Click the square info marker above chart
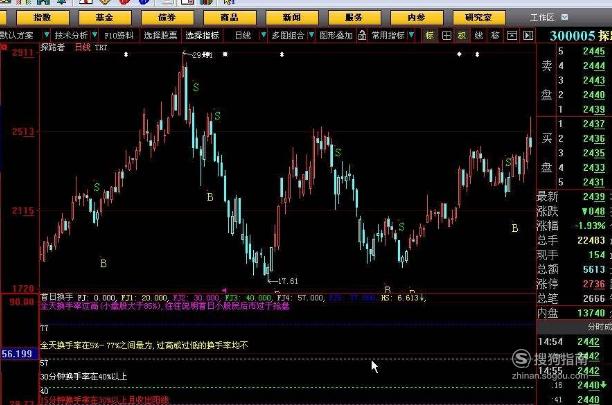Viewport: 612px width, 405px height. pos(225,54)
